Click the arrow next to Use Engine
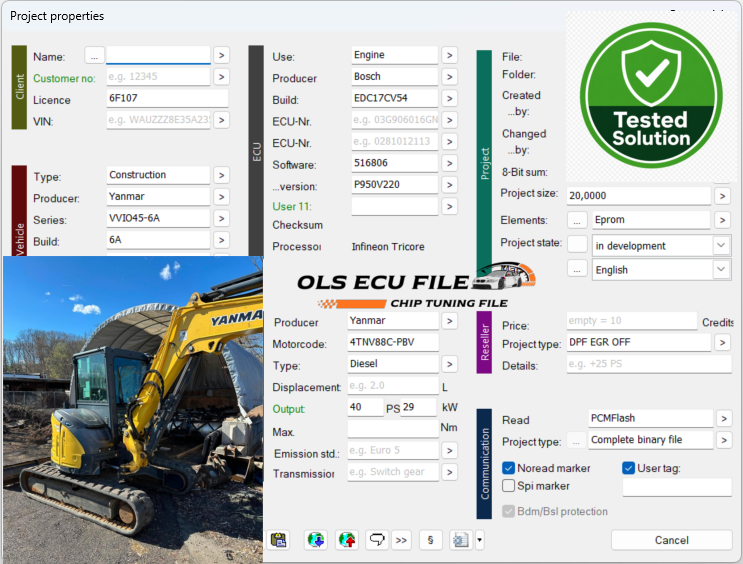Image resolution: width=743 pixels, height=564 pixels. pos(449,55)
